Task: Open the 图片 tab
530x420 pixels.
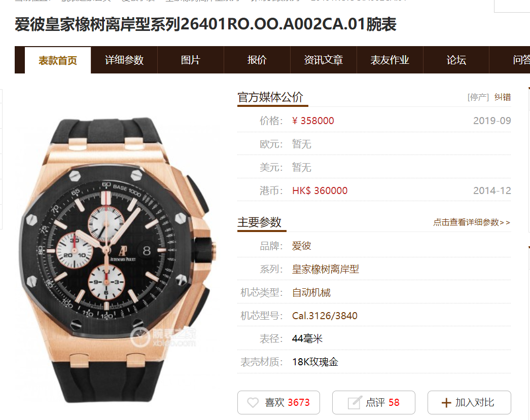Action: [x=191, y=60]
